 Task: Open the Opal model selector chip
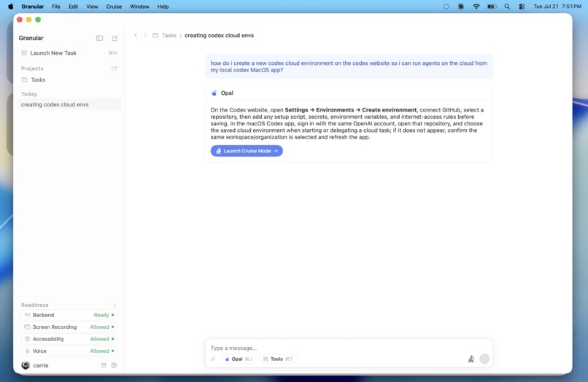(239, 359)
